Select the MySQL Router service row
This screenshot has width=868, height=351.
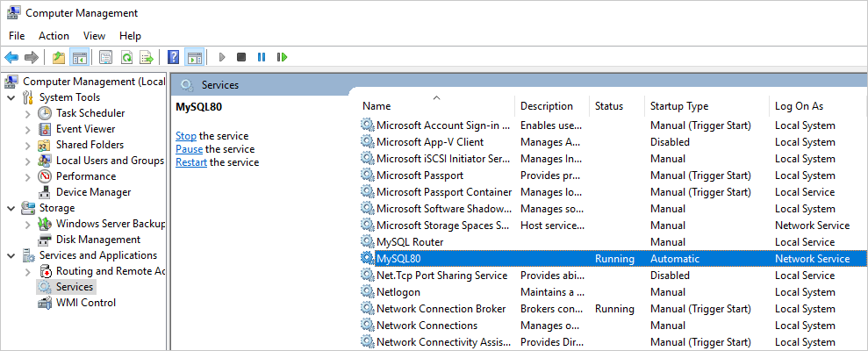point(409,242)
